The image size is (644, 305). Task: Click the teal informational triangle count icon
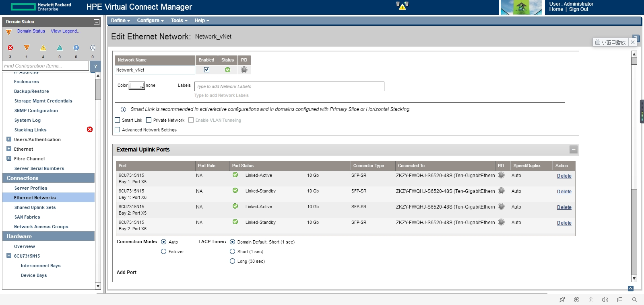click(60, 47)
